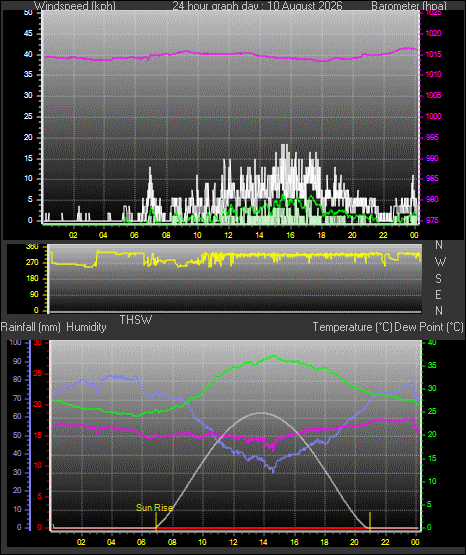The height and width of the screenshot is (555, 466).
Task: Click the "Barometer (hpa)" axis title
Action: [x=409, y=6]
